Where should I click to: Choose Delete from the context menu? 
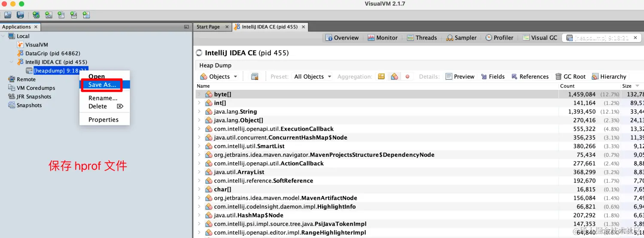click(104, 106)
